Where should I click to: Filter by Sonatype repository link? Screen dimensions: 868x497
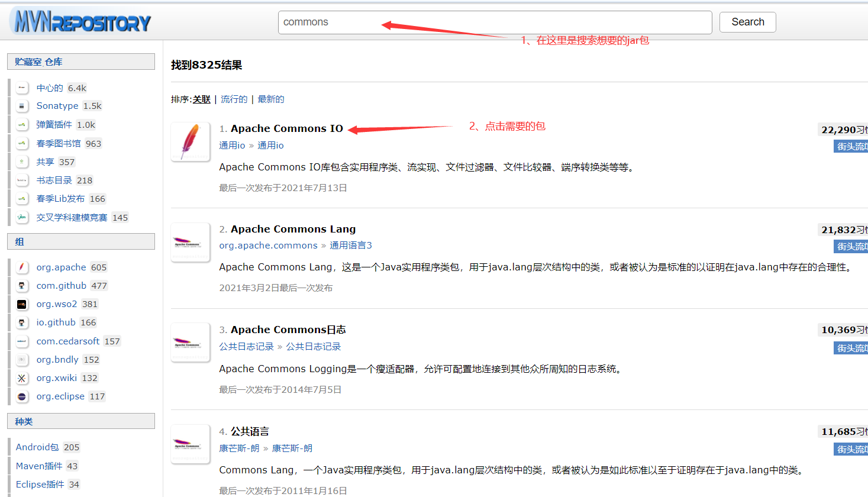pos(57,106)
